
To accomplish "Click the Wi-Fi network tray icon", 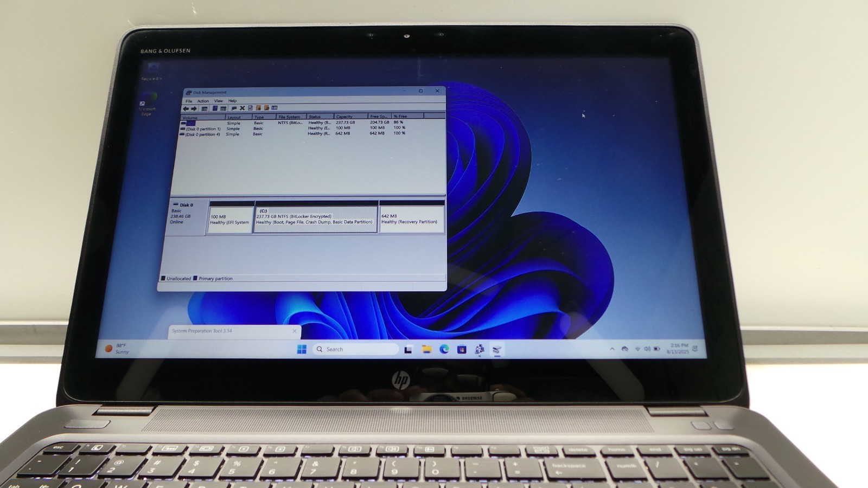I will tap(637, 349).
